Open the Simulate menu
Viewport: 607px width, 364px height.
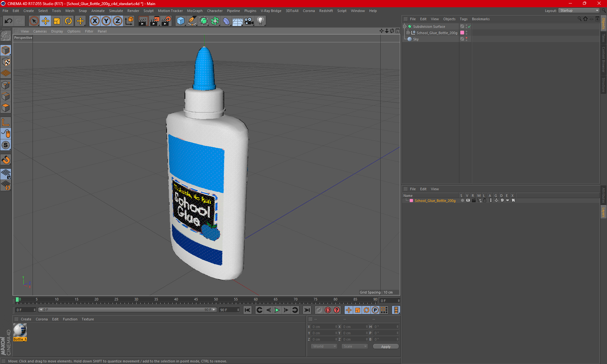tap(116, 11)
